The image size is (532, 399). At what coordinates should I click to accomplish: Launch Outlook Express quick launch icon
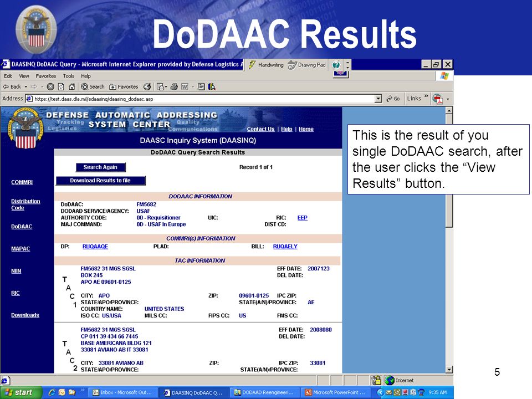tap(62, 392)
